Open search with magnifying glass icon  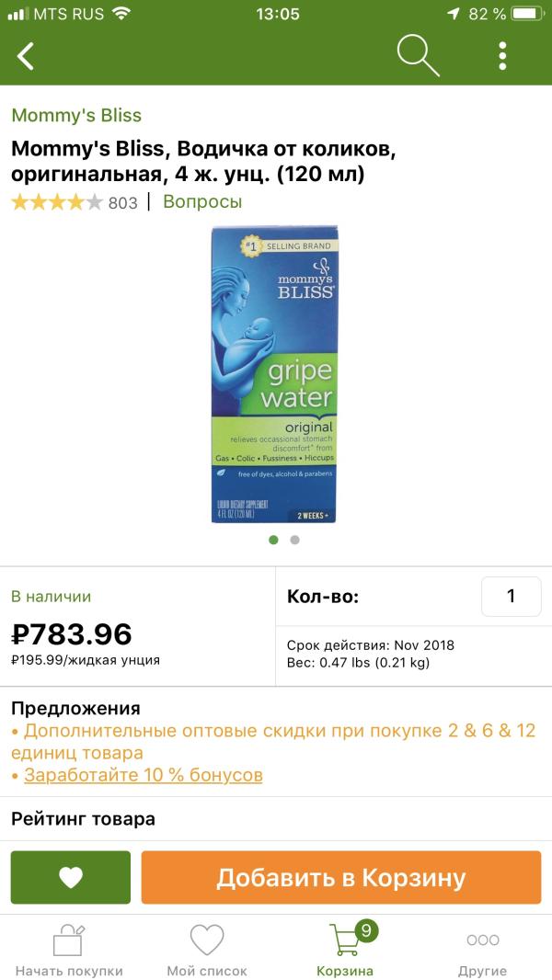[x=419, y=56]
